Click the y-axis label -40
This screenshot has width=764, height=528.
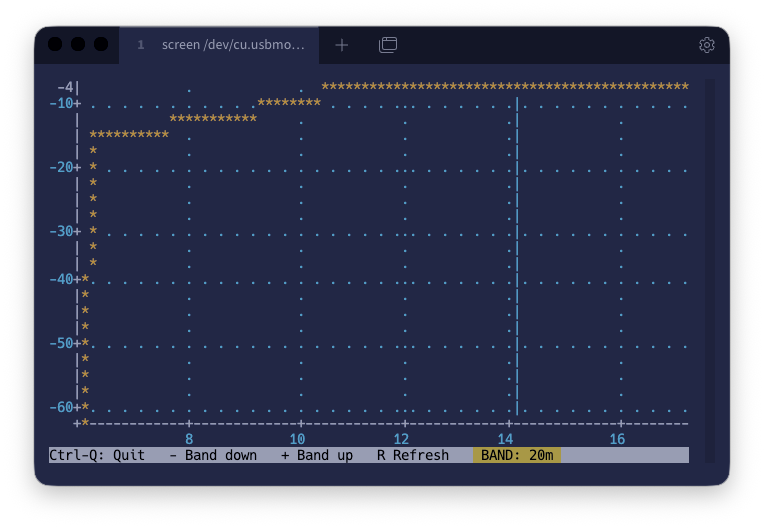[61, 279]
